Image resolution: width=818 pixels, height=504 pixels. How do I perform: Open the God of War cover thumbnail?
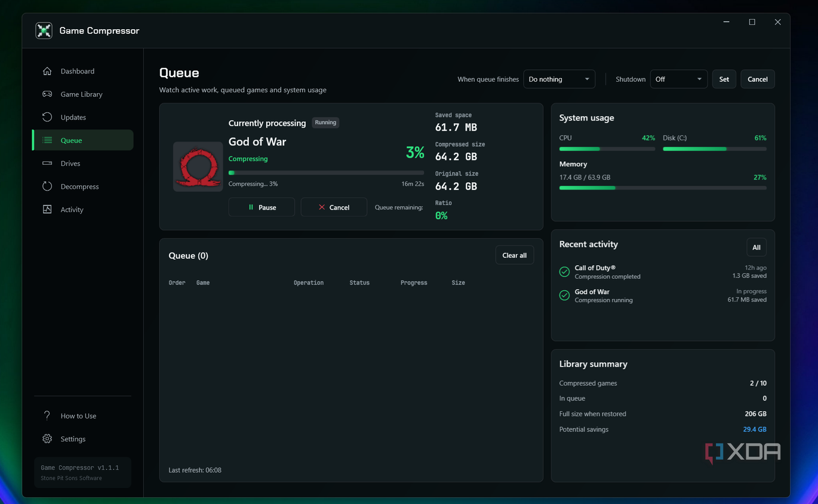point(198,167)
